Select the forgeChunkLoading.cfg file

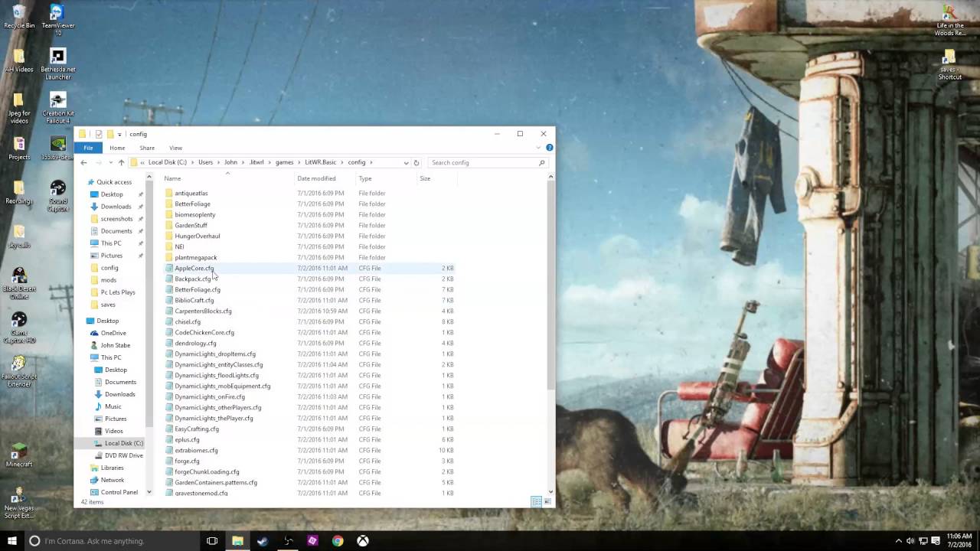[207, 471]
